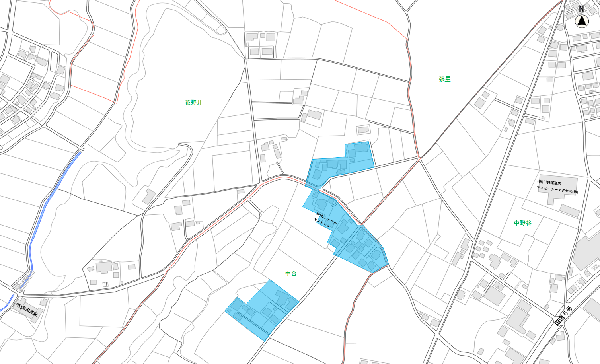The height and width of the screenshot is (364, 600).
Task: Select the 花野井 district label
Action: coord(193,102)
